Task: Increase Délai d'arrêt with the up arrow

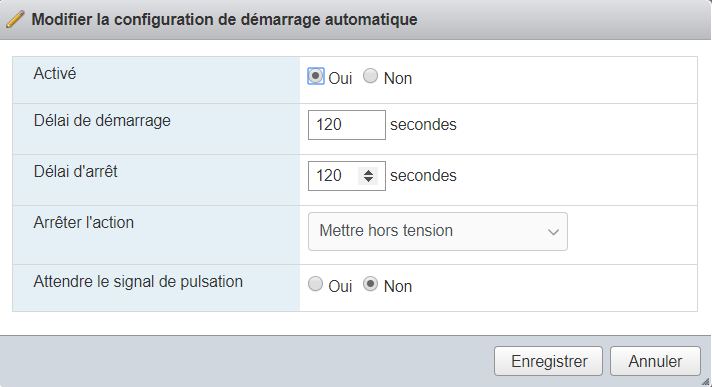Action: pos(368,172)
